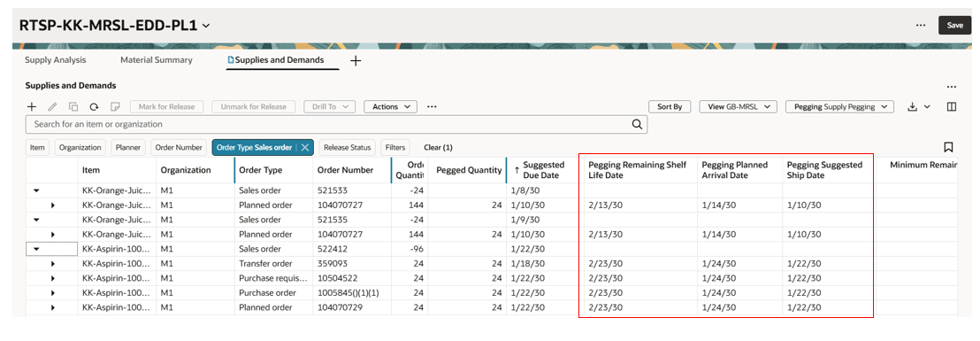Switch to the Supply Analysis tab
Screen dimensions: 980x341
click(x=56, y=60)
